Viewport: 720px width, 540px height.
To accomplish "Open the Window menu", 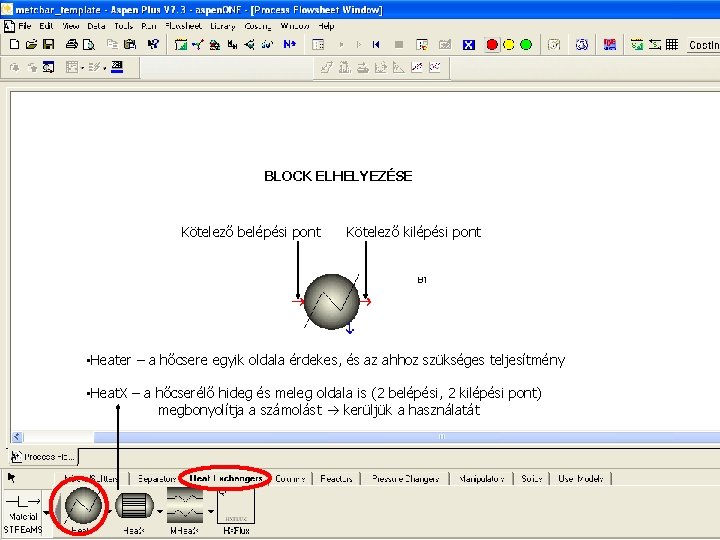I will click(295, 26).
